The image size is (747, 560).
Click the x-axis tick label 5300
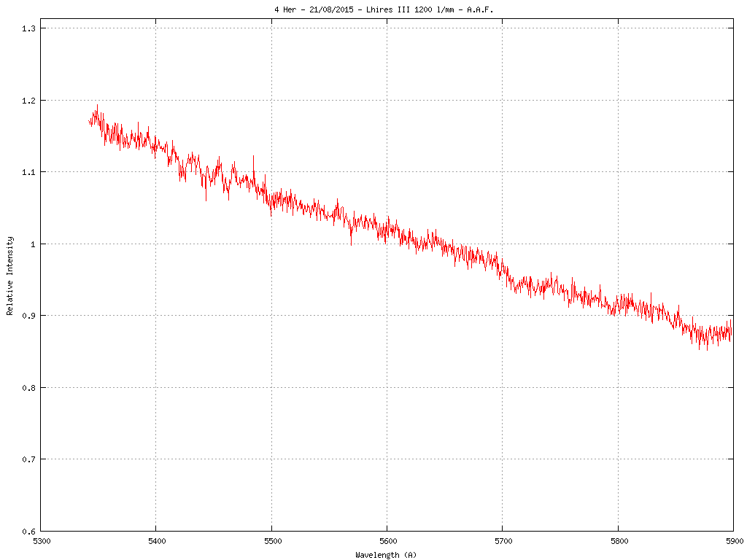tap(41, 542)
